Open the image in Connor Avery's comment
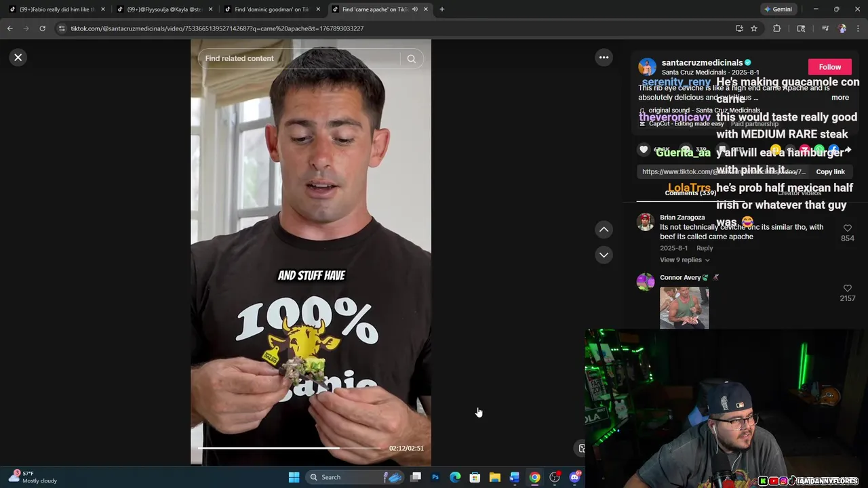This screenshot has width=868, height=488. pyautogui.click(x=684, y=308)
